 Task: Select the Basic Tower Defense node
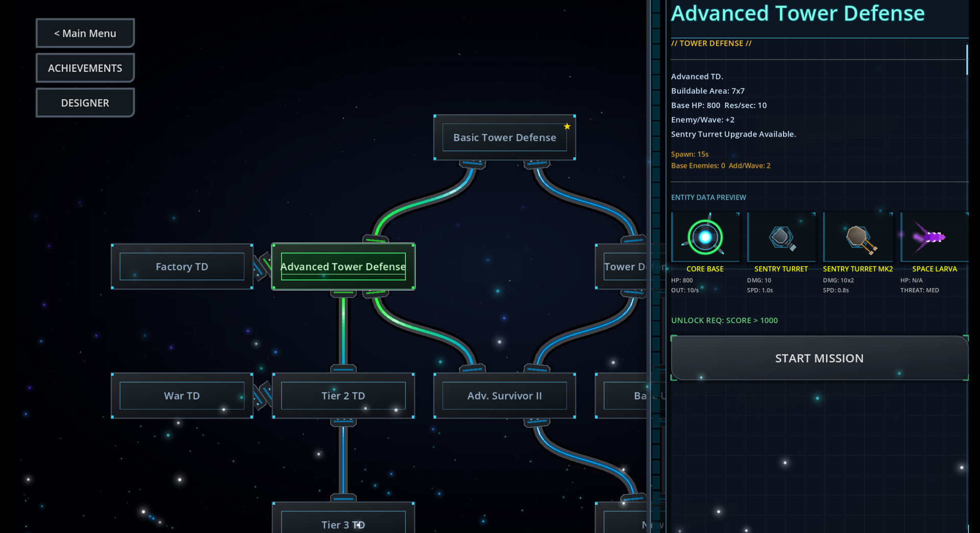tap(504, 137)
